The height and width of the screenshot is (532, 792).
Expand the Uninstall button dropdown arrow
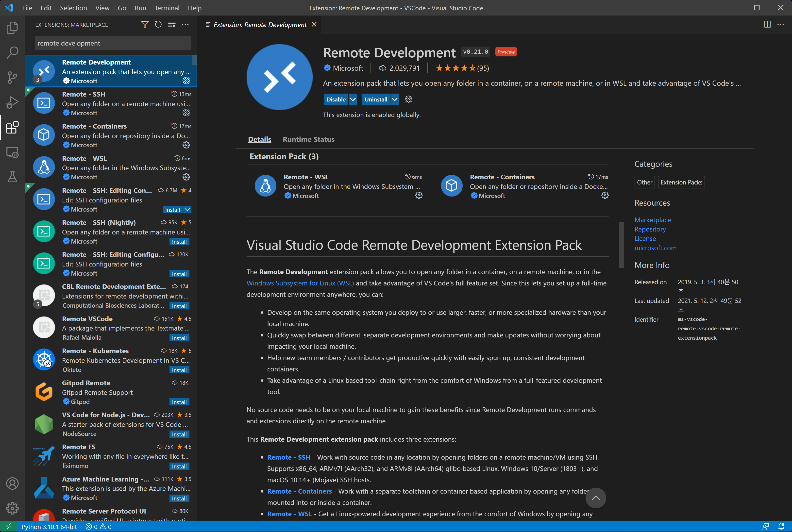394,100
